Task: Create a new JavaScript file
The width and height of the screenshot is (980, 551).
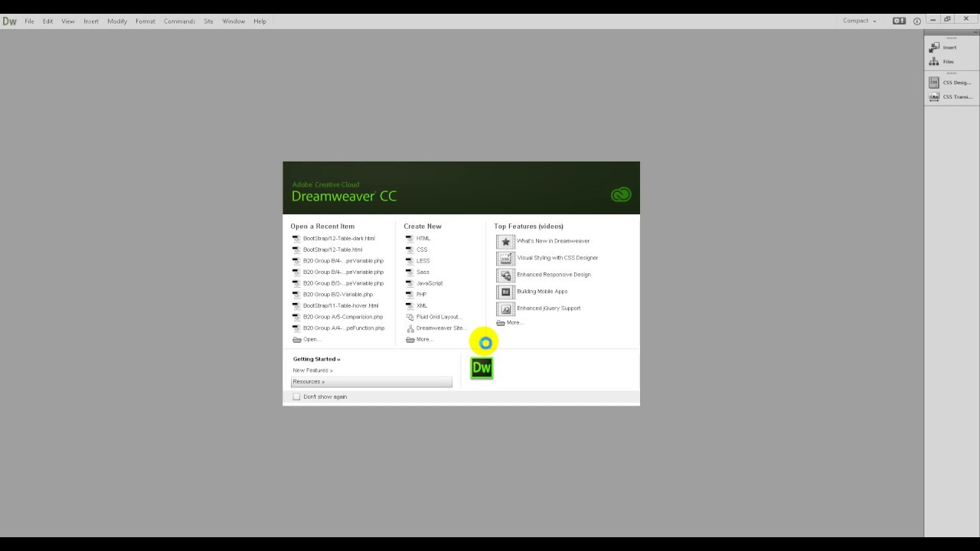Action: [x=424, y=283]
